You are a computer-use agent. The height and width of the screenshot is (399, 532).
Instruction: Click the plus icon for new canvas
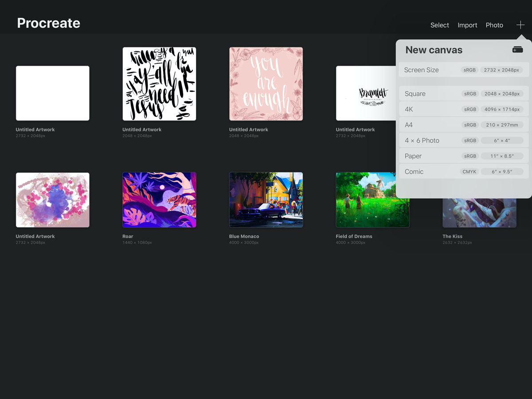point(520,25)
